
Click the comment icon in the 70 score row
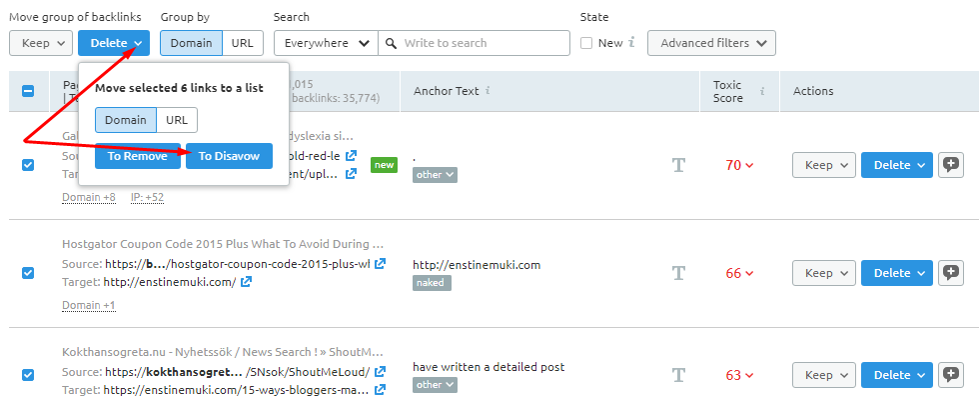tap(951, 165)
